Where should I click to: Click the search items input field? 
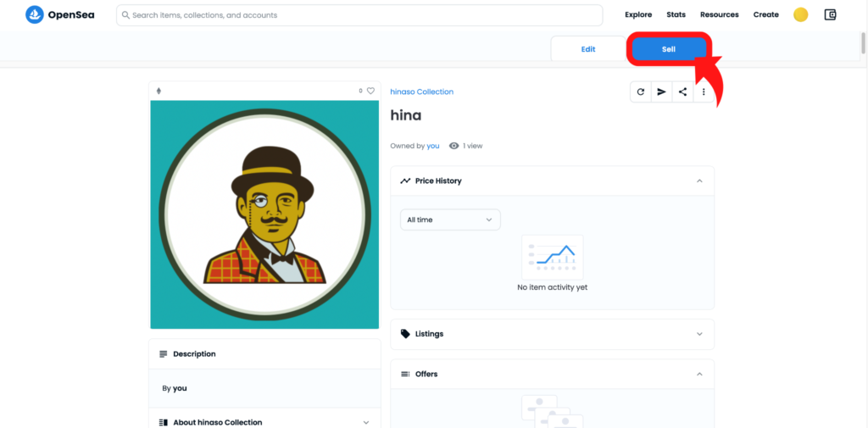click(359, 15)
